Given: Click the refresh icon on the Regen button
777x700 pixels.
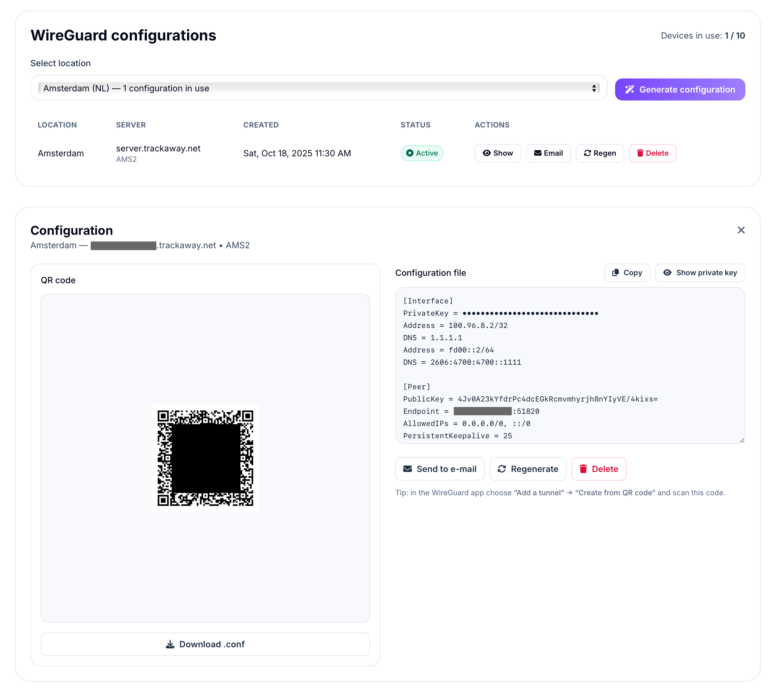Looking at the screenshot, I should 587,153.
